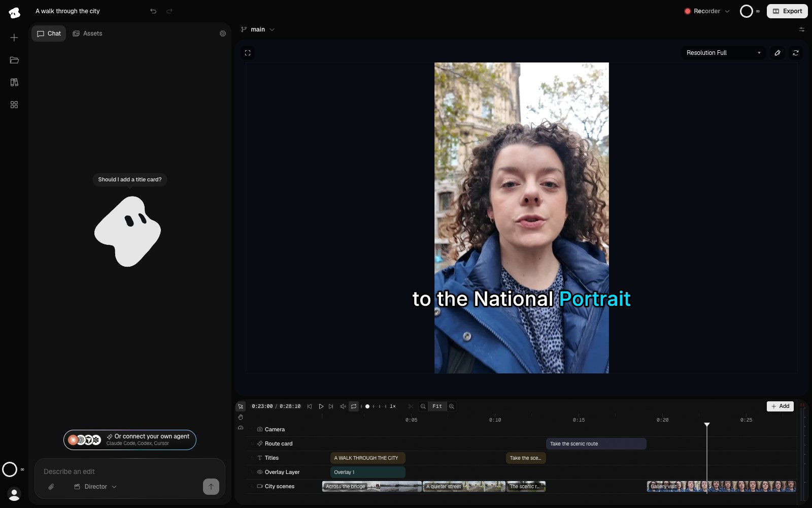Click the refresh preview icon
The height and width of the screenshot is (508, 812).
(x=796, y=53)
